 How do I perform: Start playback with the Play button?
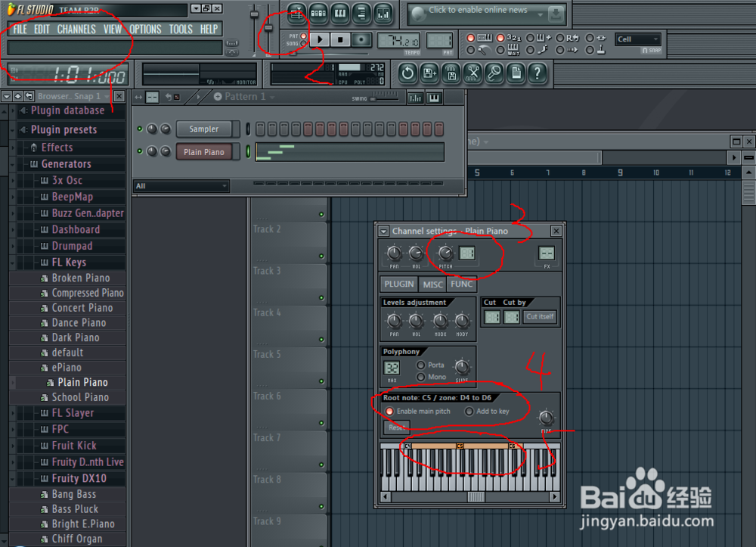point(320,39)
